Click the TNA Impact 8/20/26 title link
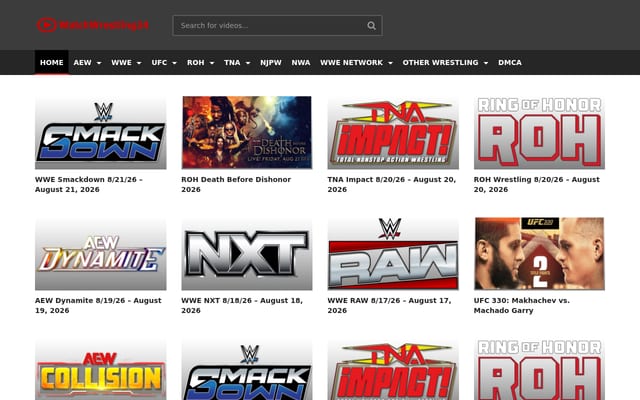 coord(392,184)
